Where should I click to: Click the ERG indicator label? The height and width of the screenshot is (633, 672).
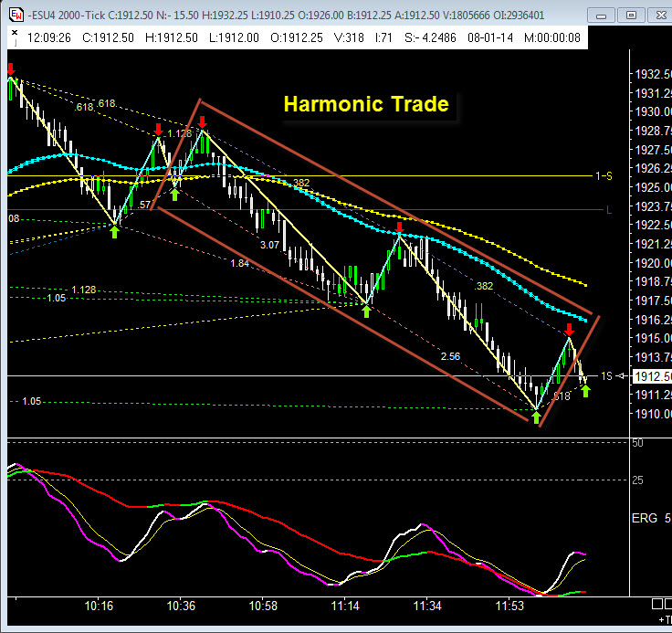tap(643, 519)
